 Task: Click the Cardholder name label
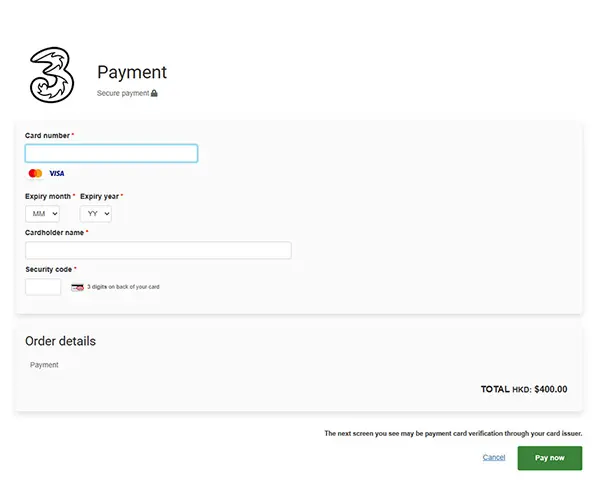click(x=54, y=232)
